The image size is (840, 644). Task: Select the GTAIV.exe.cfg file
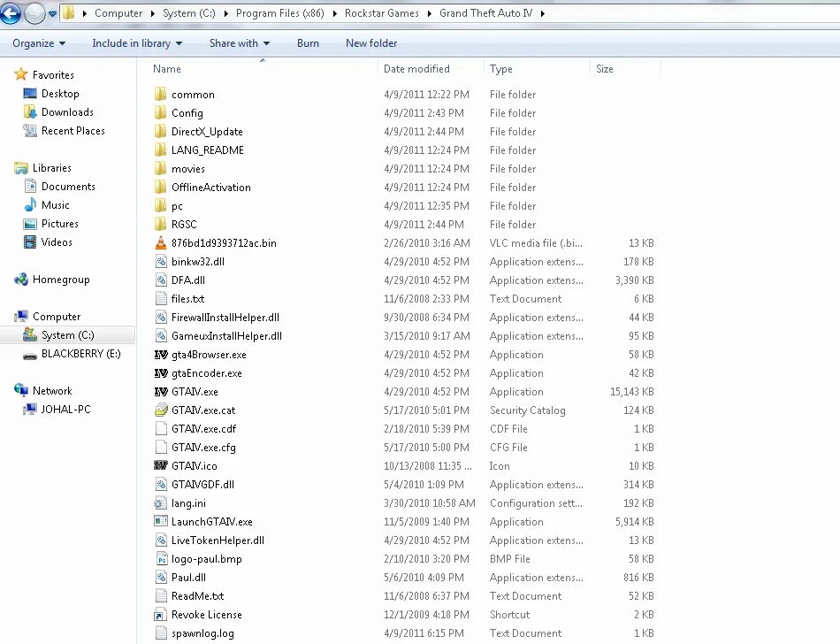[x=203, y=448]
